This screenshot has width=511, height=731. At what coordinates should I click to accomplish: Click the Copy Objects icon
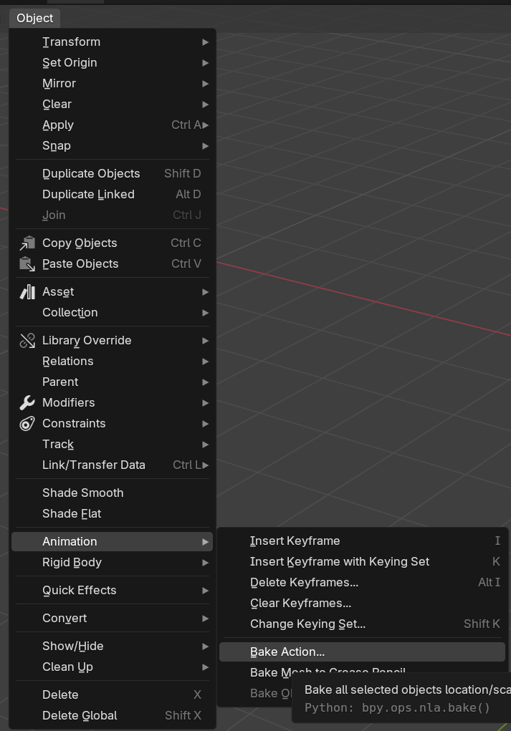coord(28,243)
